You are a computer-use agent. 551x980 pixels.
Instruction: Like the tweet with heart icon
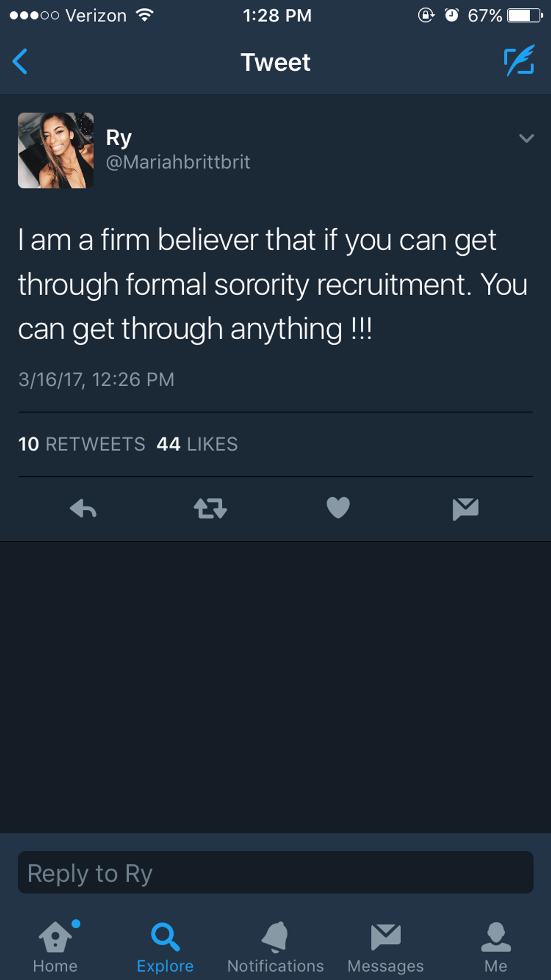(338, 508)
